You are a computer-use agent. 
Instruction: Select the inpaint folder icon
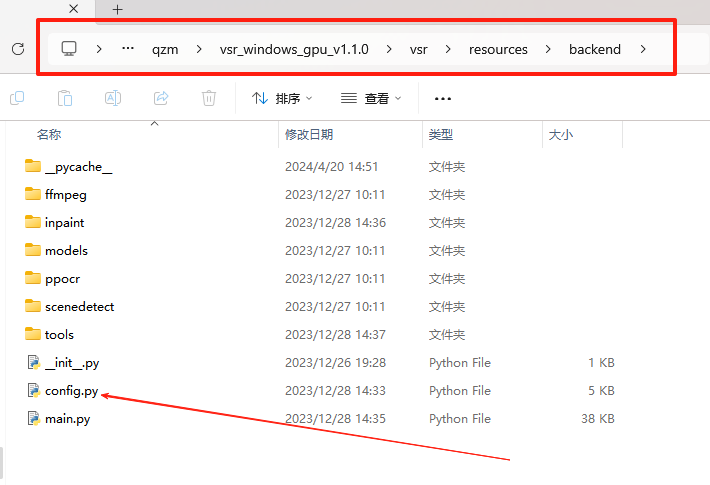click(33, 222)
